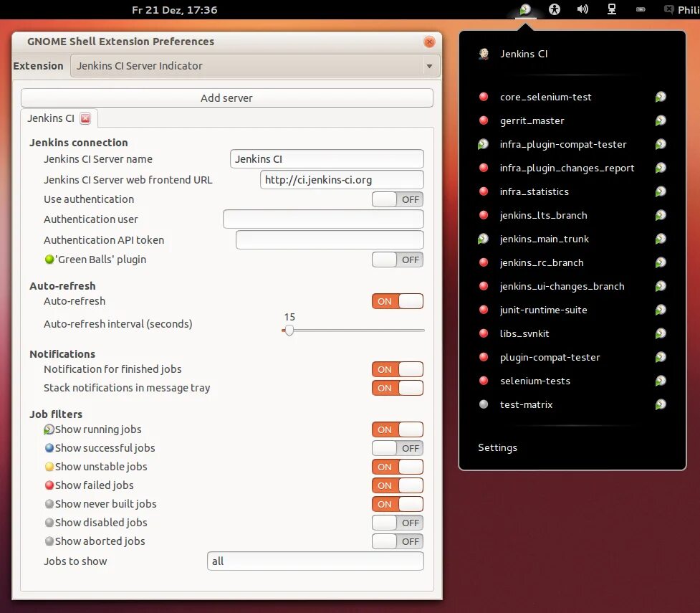Image resolution: width=700 pixels, height=613 pixels.
Task: Open the volume control in top panel
Action: click(x=582, y=9)
